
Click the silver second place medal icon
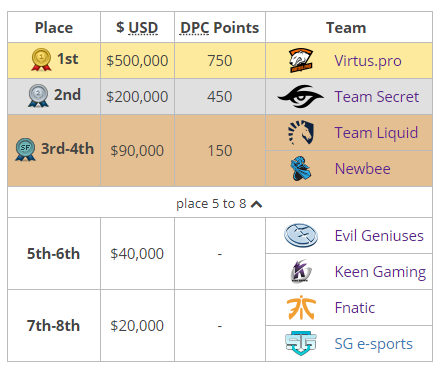point(38,96)
